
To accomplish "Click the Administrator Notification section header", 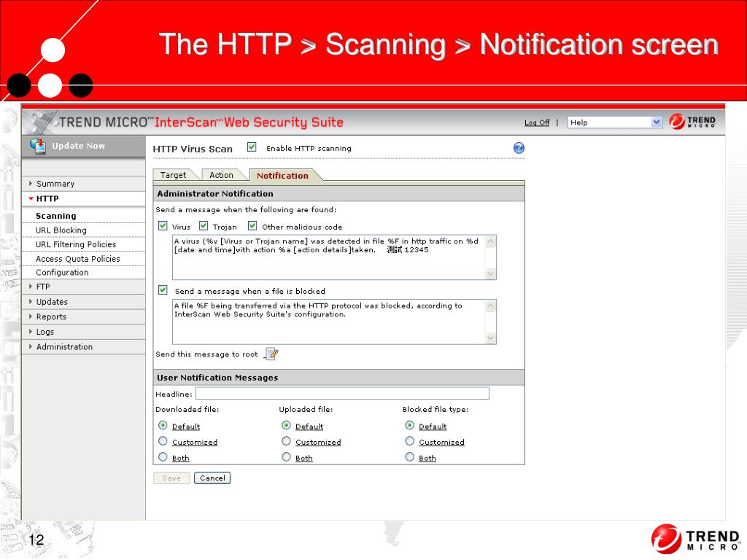I will tap(338, 193).
